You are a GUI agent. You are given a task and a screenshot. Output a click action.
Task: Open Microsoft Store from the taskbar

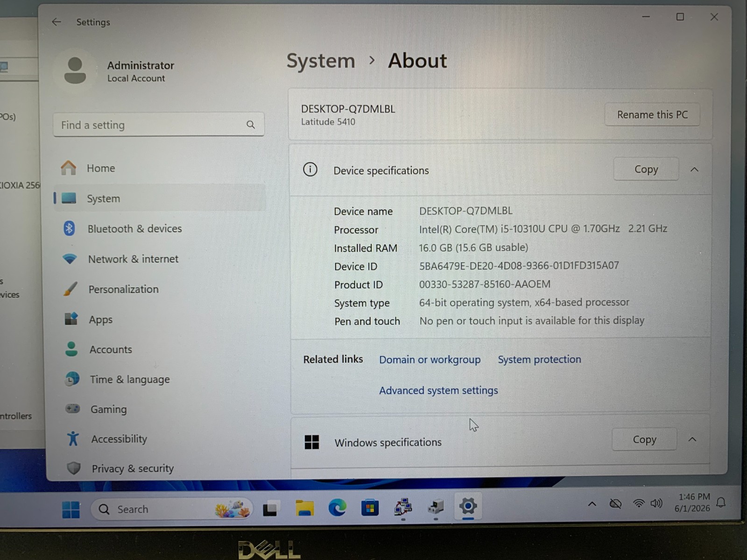click(370, 507)
